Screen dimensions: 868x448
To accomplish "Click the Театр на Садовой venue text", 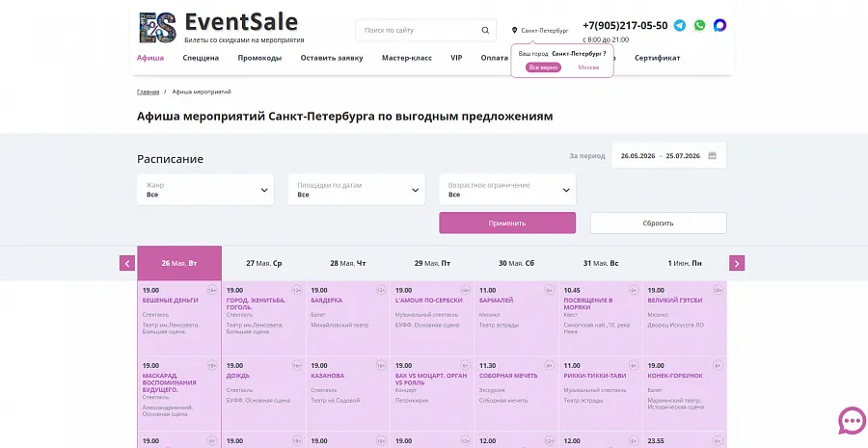I will [x=335, y=401].
